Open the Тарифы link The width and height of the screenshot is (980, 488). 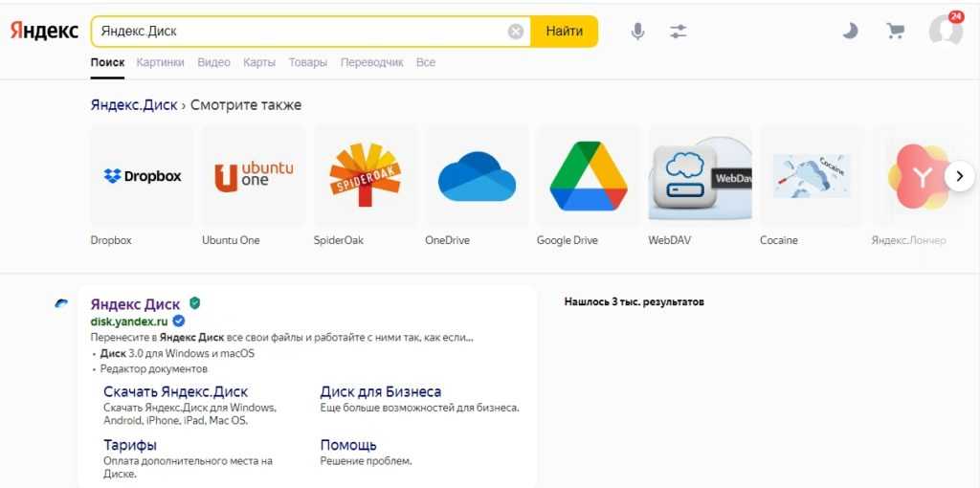click(130, 445)
